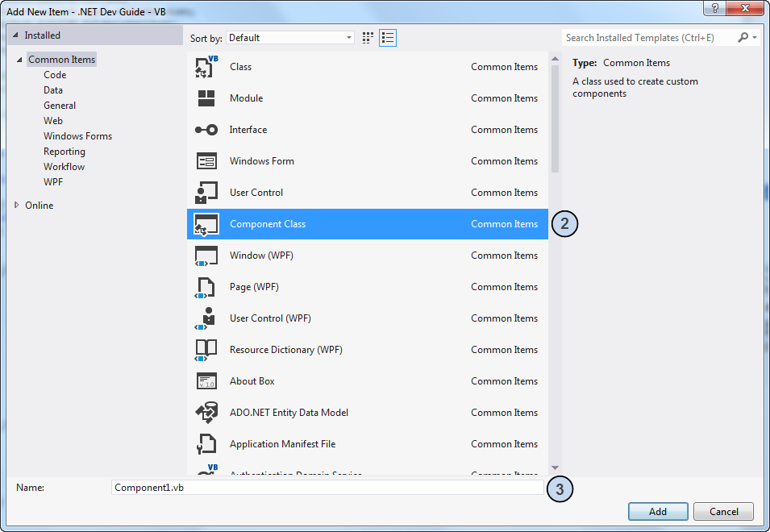Click the scroll up arrow

(555, 58)
